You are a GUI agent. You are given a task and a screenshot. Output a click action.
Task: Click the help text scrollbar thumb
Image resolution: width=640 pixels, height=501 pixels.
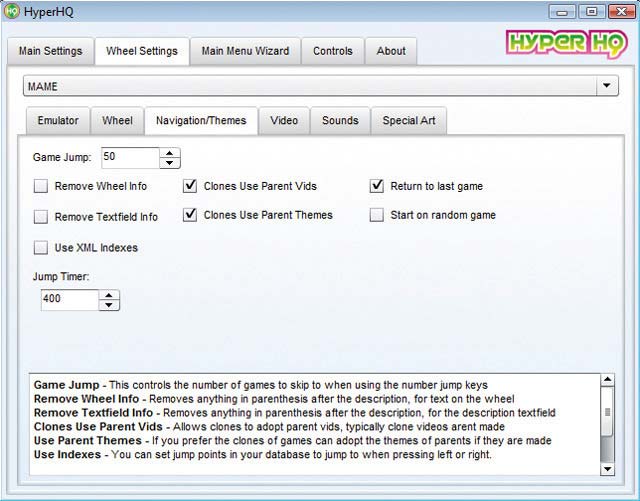pyautogui.click(x=607, y=413)
